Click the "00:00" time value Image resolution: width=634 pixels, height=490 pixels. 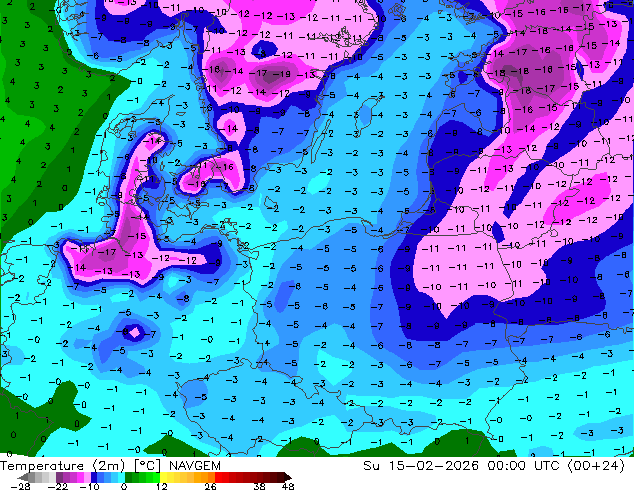[507, 466]
